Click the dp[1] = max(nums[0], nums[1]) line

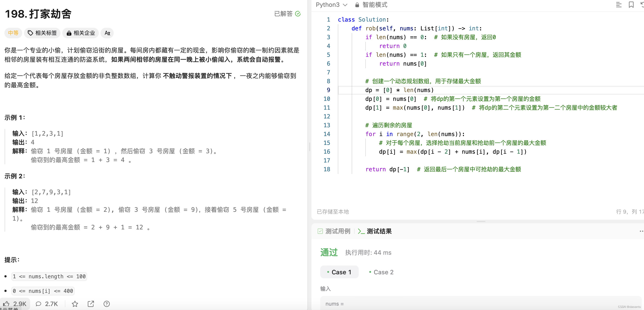coord(491,108)
